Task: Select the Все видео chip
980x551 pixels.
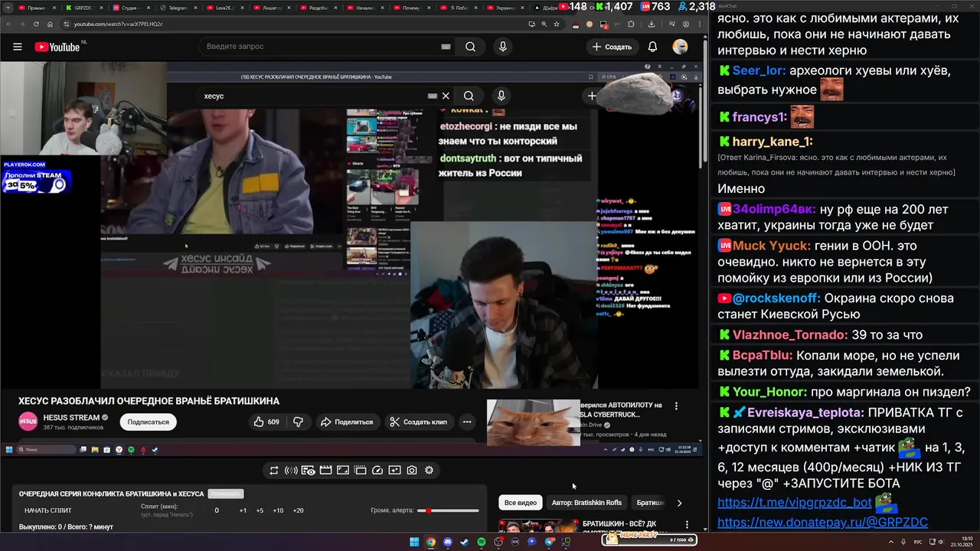Action: [x=521, y=503]
